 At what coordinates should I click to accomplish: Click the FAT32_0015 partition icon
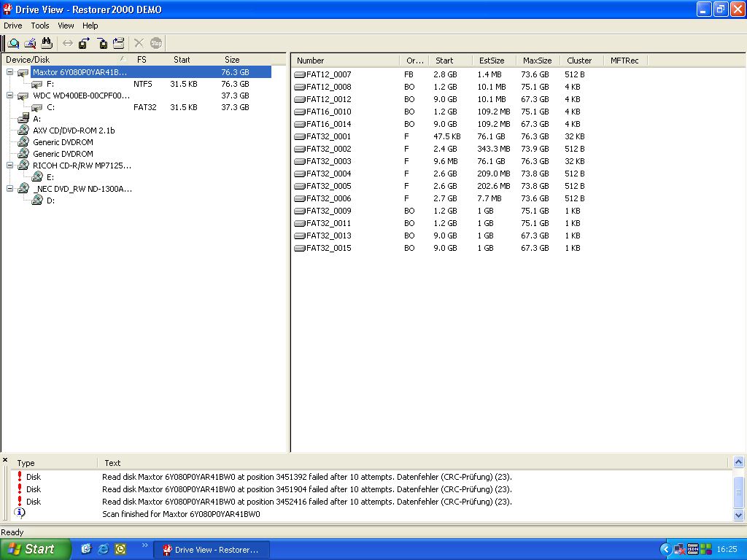[300, 248]
